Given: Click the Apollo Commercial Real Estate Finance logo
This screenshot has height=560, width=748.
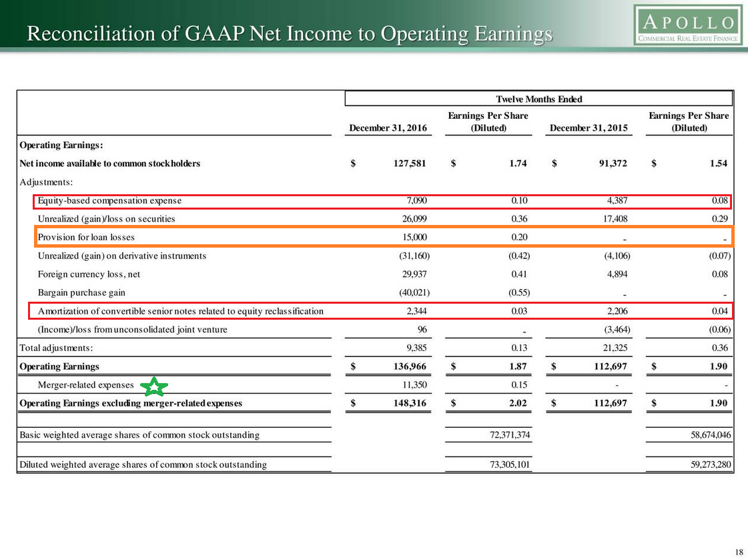Looking at the screenshot, I should point(688,26).
